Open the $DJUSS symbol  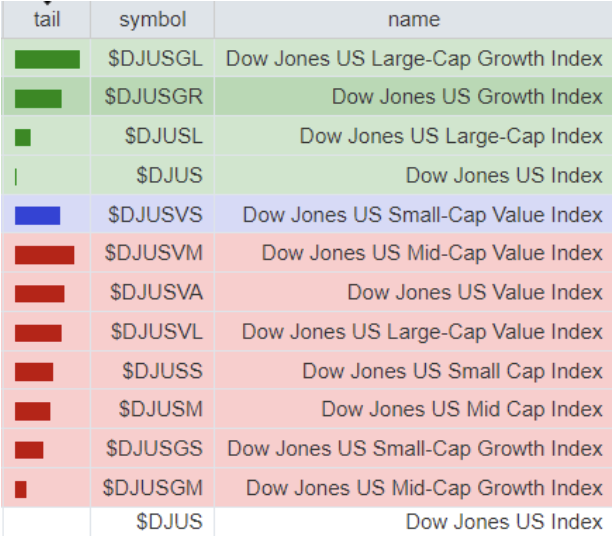[x=162, y=371]
